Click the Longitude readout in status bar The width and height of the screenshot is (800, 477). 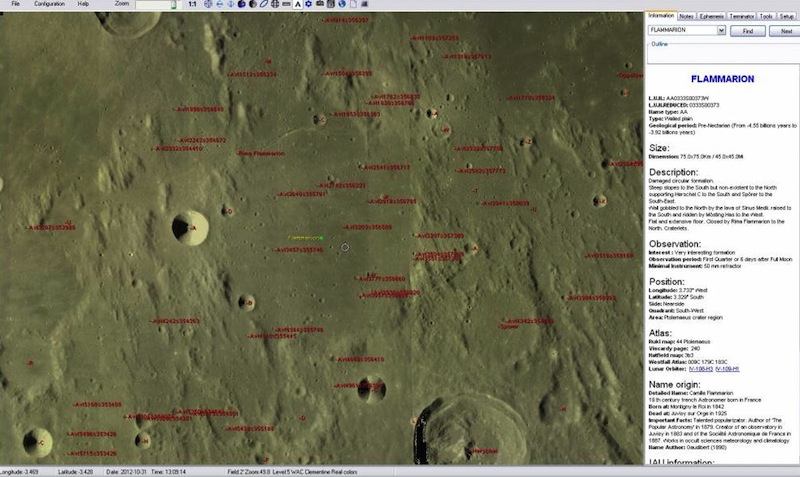tap(19, 472)
